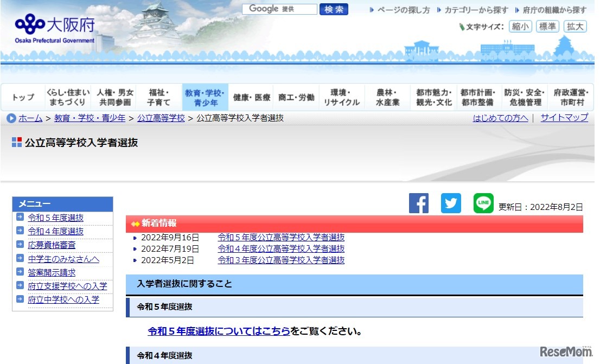Open 令和３年度公立高等学校入学者選抜 news link

[281, 260]
